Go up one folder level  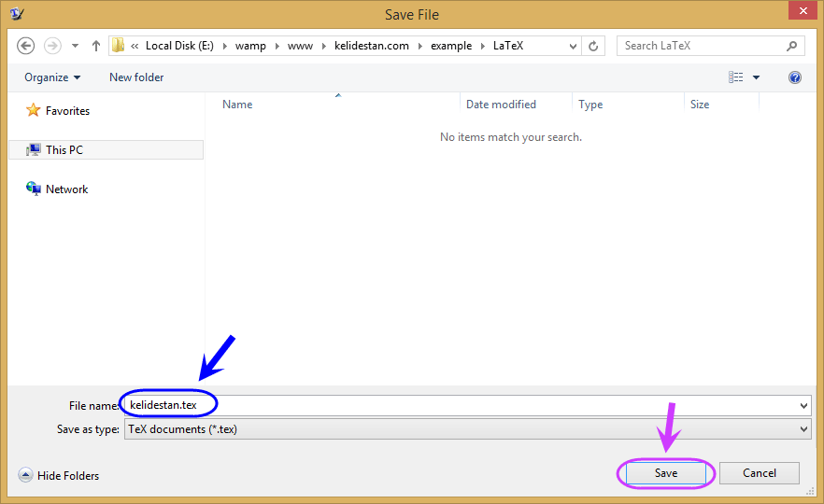pyautogui.click(x=95, y=46)
